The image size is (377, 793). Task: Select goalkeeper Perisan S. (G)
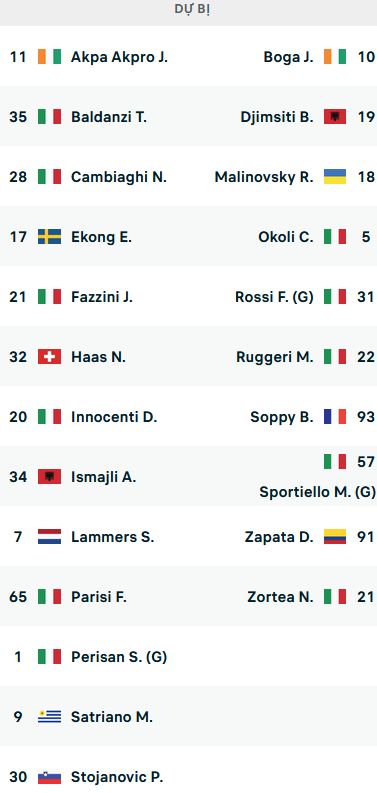point(119,657)
